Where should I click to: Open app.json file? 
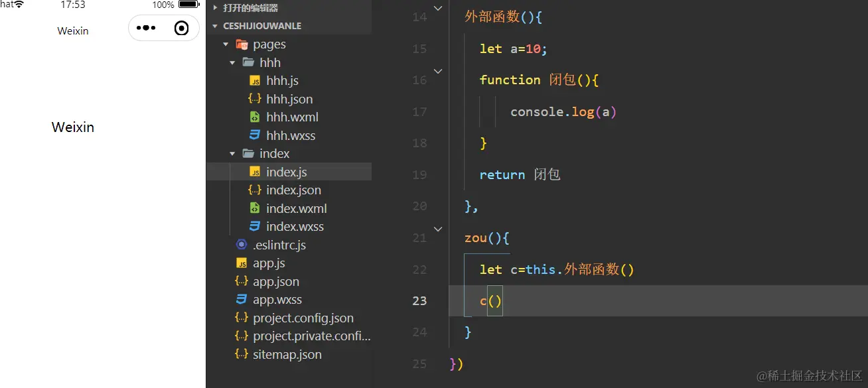tap(276, 281)
